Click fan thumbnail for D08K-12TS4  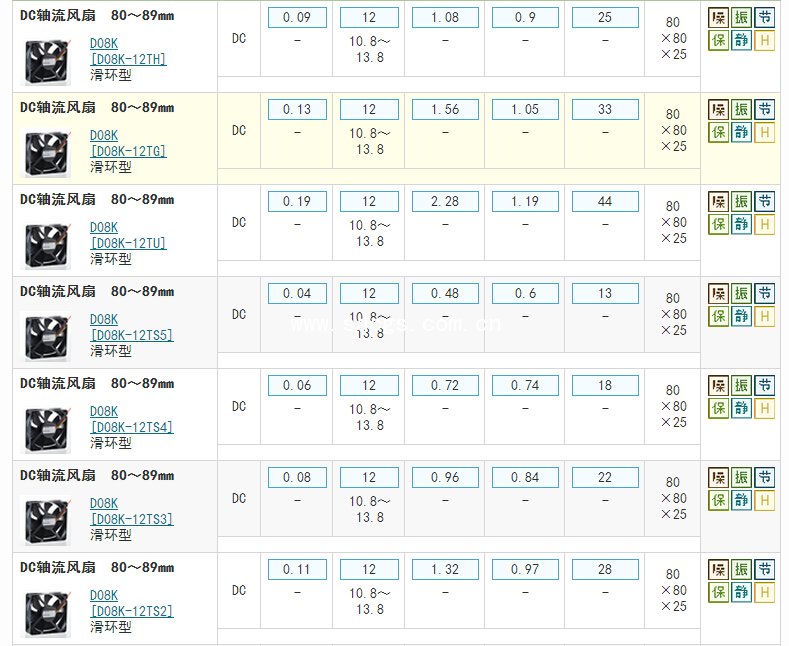[x=46, y=431]
